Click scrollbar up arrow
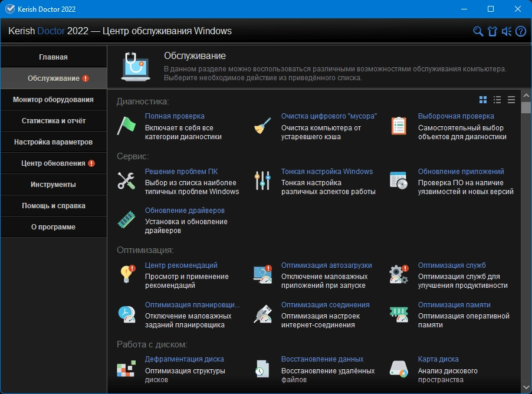Screen dimensions: 532x394 (526, 96)
